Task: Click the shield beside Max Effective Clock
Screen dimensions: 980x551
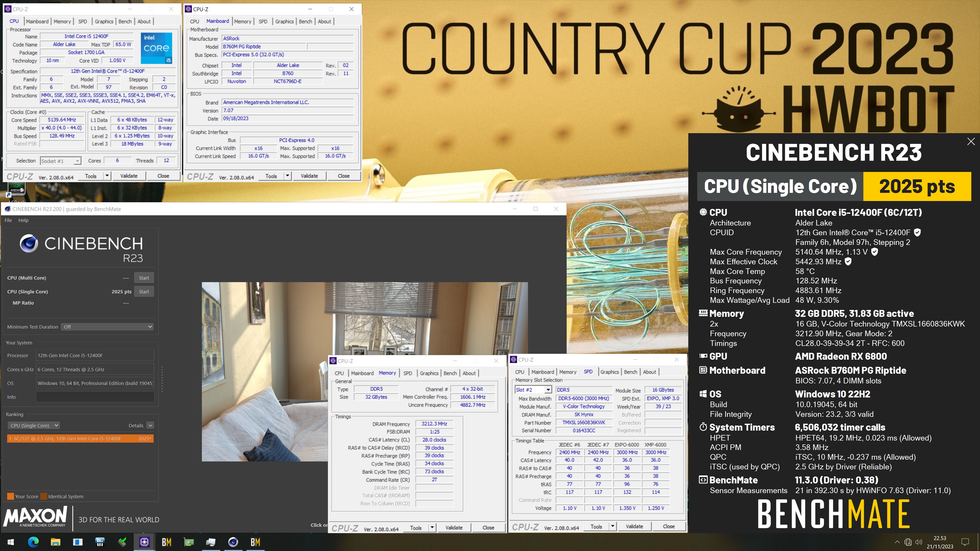Action: coord(848,262)
